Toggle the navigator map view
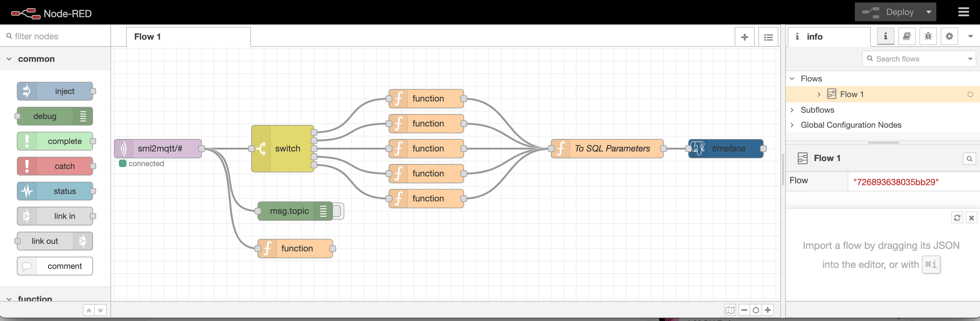Screen dimensions: 980x321 pyautogui.click(x=730, y=310)
